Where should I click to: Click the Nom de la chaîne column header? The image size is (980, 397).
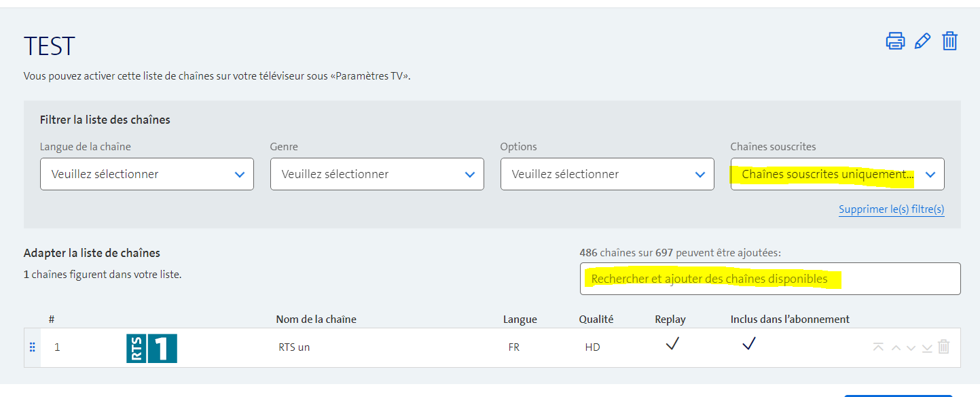click(x=316, y=320)
